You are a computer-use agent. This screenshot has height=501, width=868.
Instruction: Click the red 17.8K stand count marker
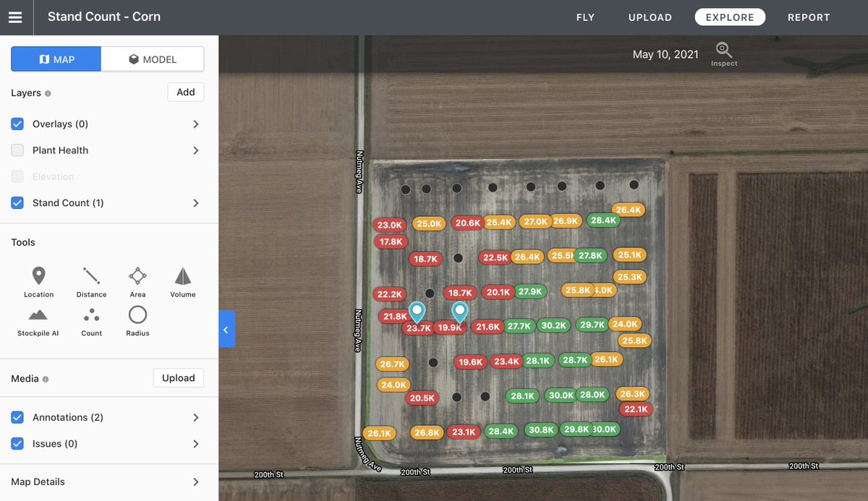(391, 241)
